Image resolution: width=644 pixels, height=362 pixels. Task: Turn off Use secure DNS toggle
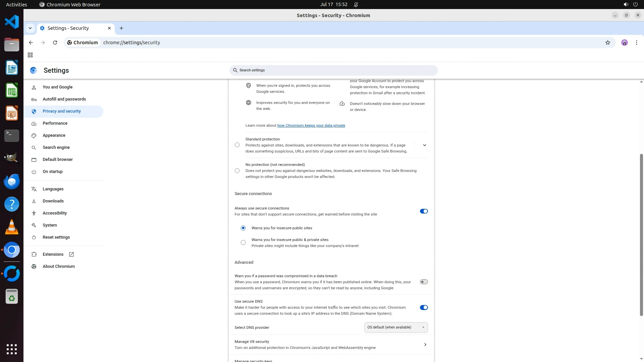[424, 307]
